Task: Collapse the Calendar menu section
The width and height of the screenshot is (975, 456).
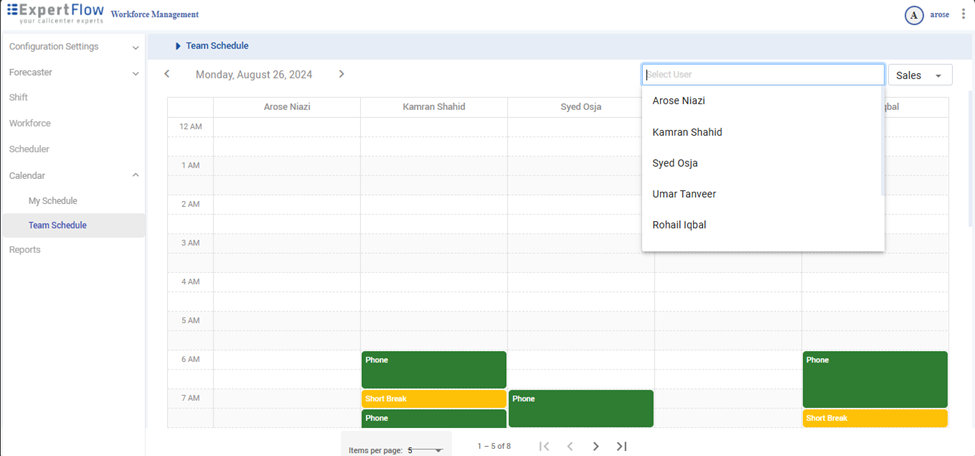Action: (135, 175)
